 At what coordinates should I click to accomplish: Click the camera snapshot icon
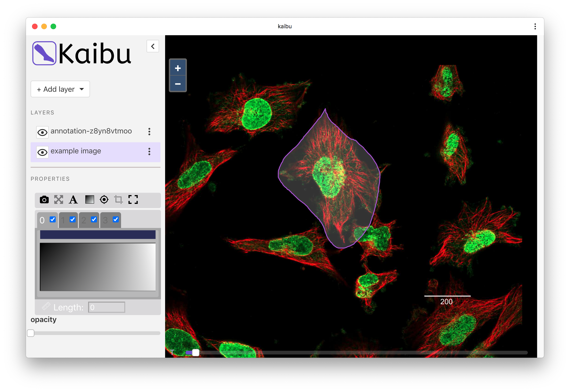pyautogui.click(x=44, y=200)
